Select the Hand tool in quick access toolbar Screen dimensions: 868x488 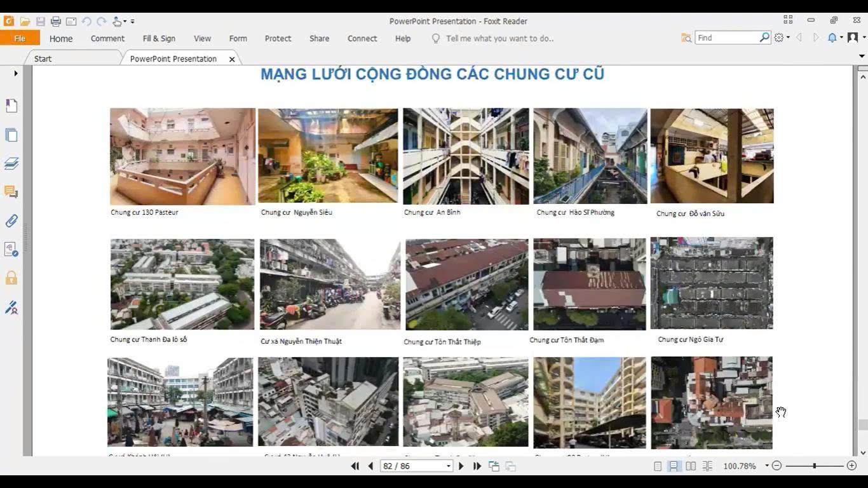coord(117,22)
